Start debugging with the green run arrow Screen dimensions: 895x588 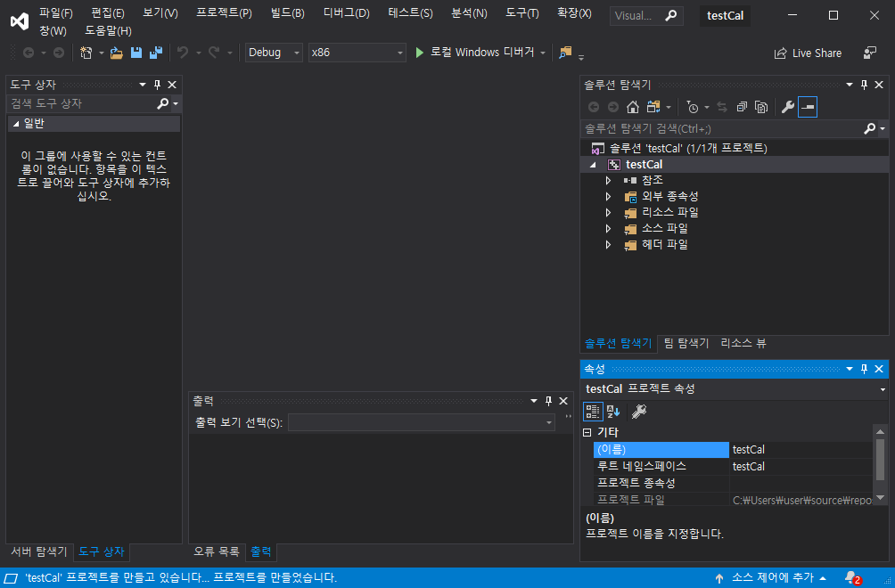(419, 52)
